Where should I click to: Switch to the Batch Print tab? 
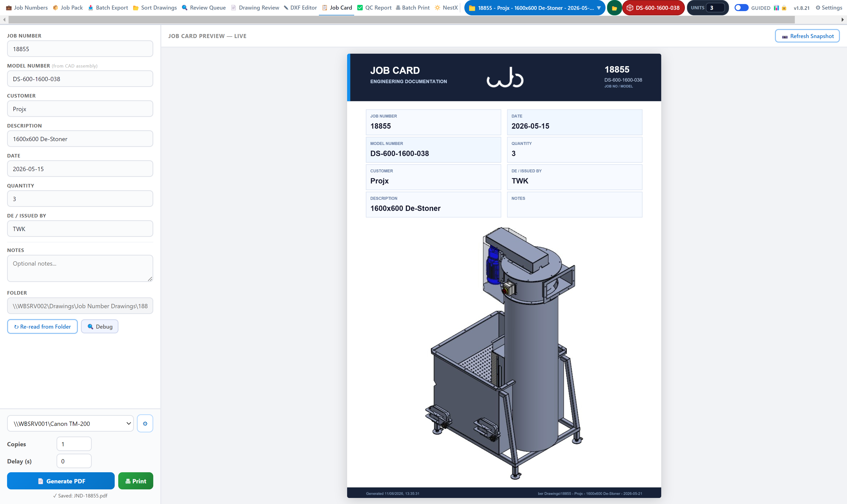pyautogui.click(x=413, y=8)
